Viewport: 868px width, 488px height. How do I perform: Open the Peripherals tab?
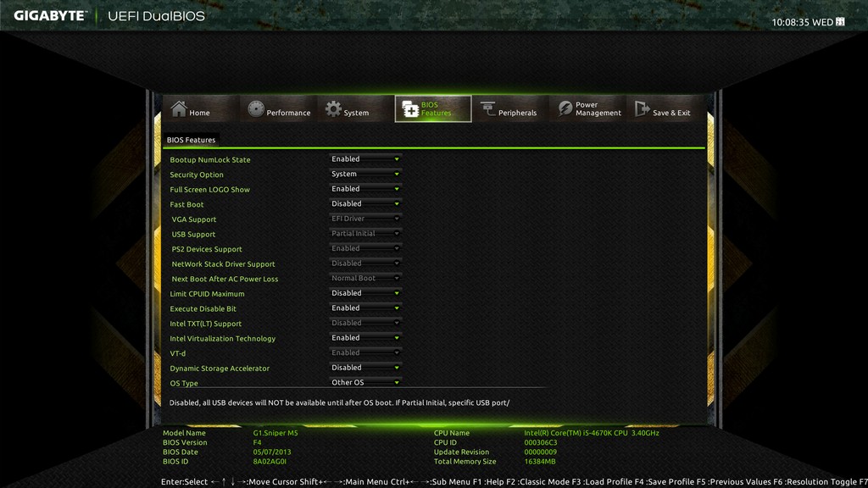510,108
